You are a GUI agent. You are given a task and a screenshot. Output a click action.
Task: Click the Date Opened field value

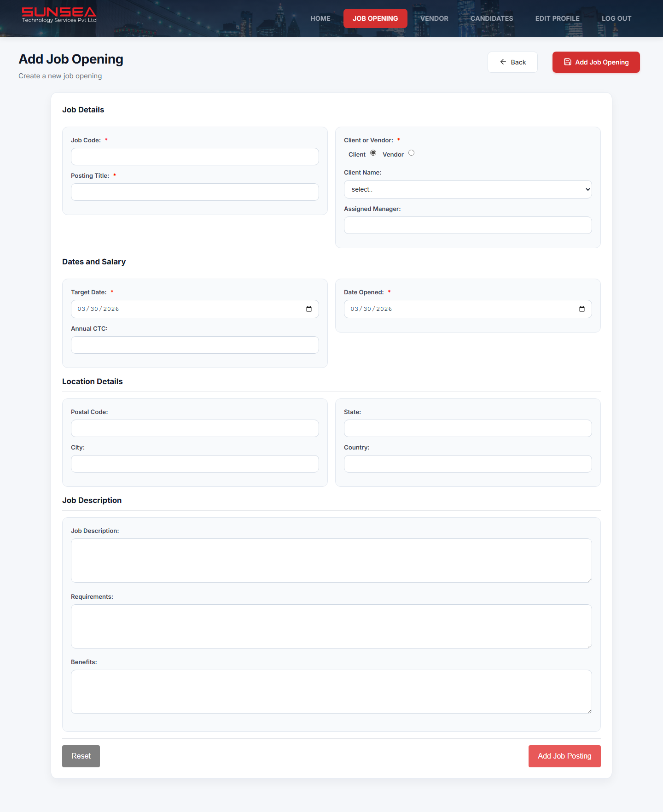pos(372,309)
